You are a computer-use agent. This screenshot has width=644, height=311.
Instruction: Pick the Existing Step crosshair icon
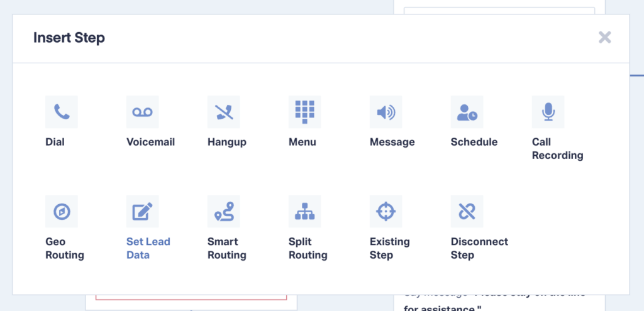click(x=386, y=211)
